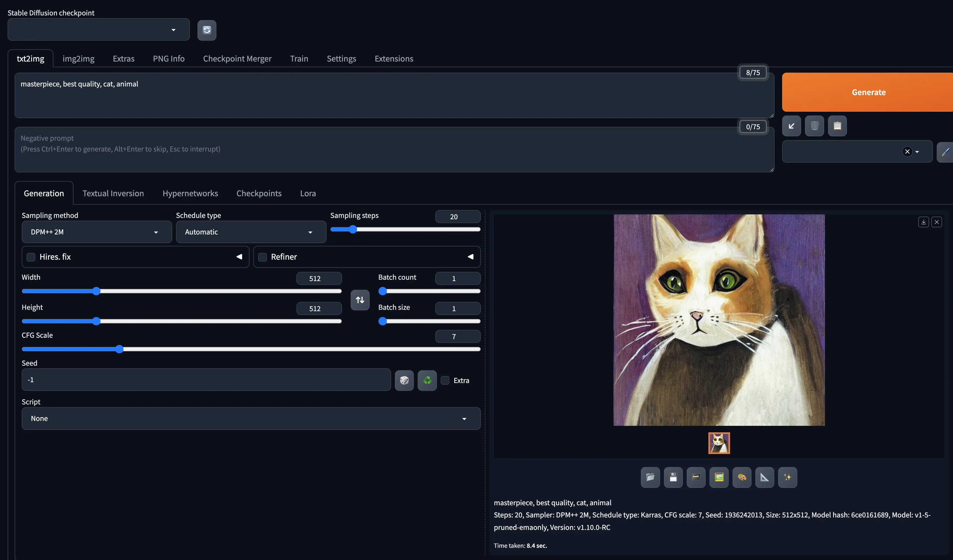Close the gallery image preview
953x560 pixels.
click(936, 222)
